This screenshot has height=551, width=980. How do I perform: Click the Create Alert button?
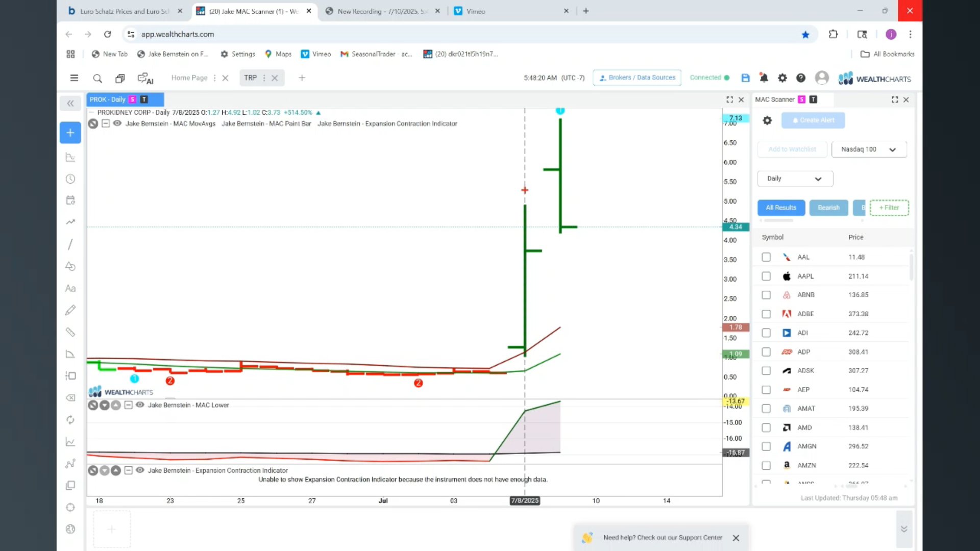coord(813,120)
